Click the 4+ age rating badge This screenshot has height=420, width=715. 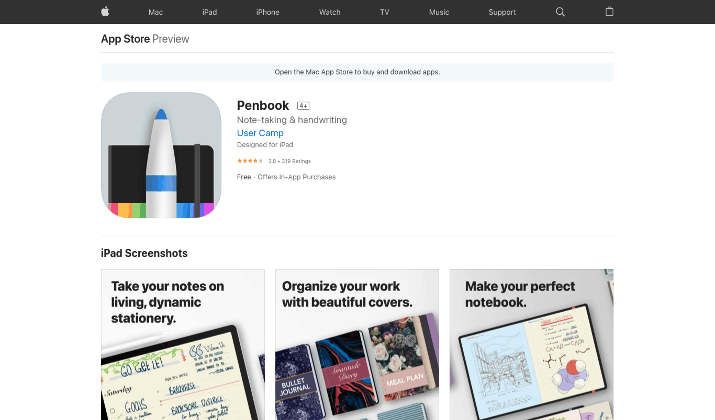point(303,106)
